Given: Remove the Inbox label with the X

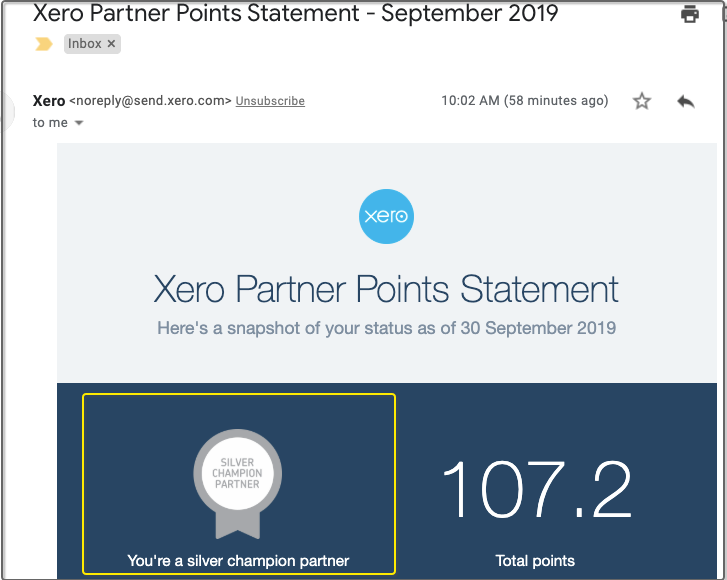Looking at the screenshot, I should click(111, 44).
